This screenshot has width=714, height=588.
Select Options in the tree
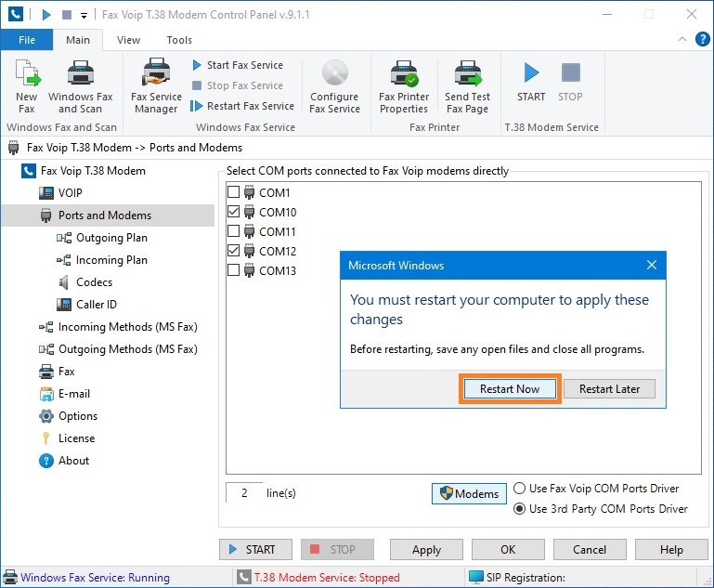click(x=77, y=416)
